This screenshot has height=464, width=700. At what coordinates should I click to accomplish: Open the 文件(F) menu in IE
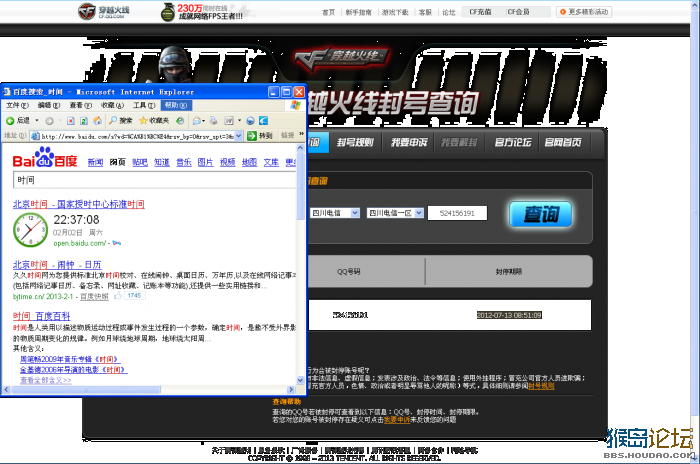click(x=17, y=105)
